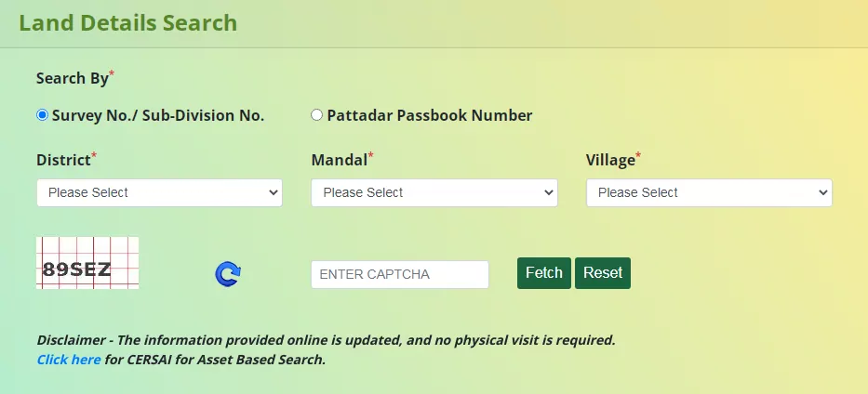This screenshot has width=868, height=394.
Task: Select the Survey No./Sub-Division No. radio button
Action: [42, 116]
